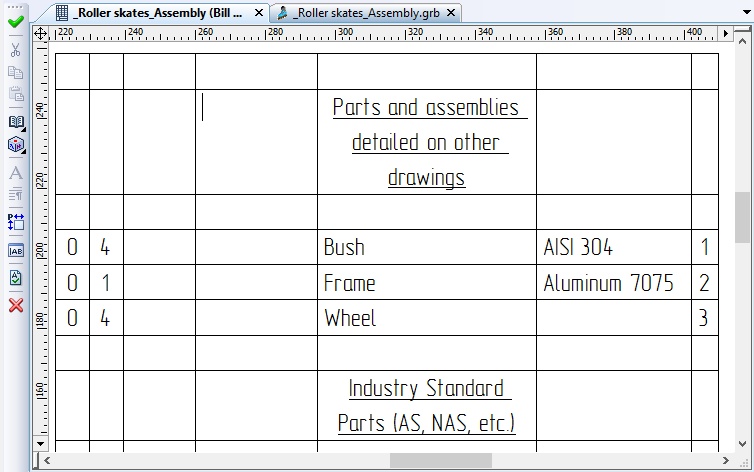This screenshot has width=754, height=472.
Task: Click the ruler origin crosshair button
Action: point(41,33)
